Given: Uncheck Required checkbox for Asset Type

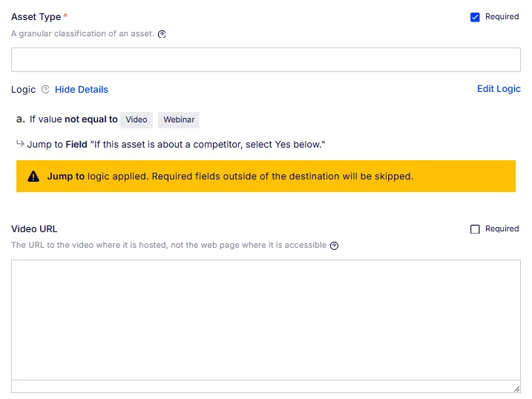Looking at the screenshot, I should click(475, 17).
